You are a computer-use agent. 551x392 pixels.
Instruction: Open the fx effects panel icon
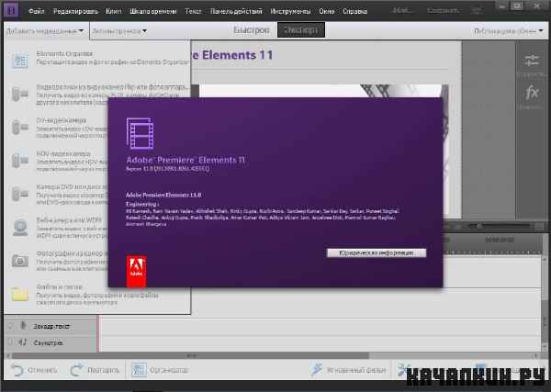(x=532, y=93)
